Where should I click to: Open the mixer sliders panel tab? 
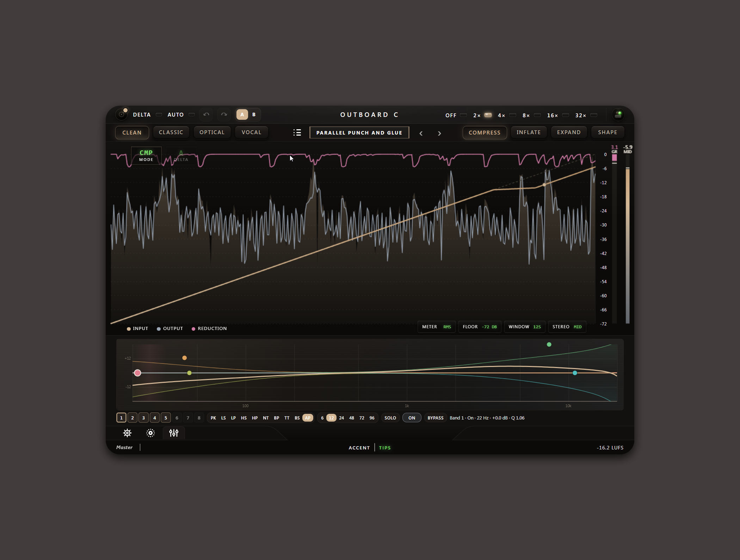click(x=174, y=433)
